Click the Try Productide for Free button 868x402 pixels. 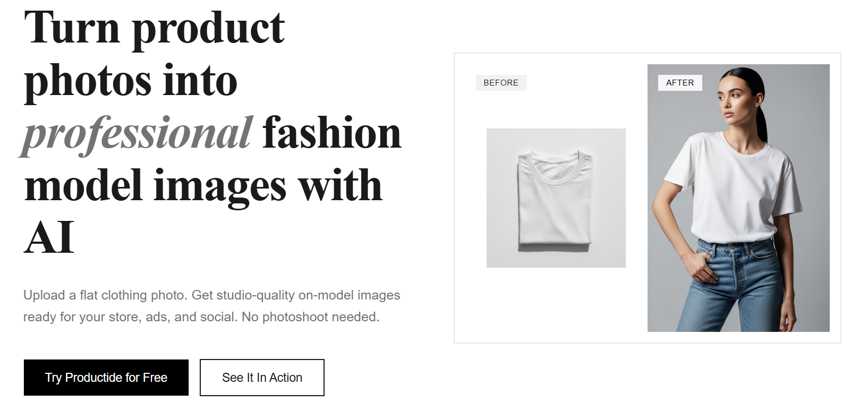[106, 378]
